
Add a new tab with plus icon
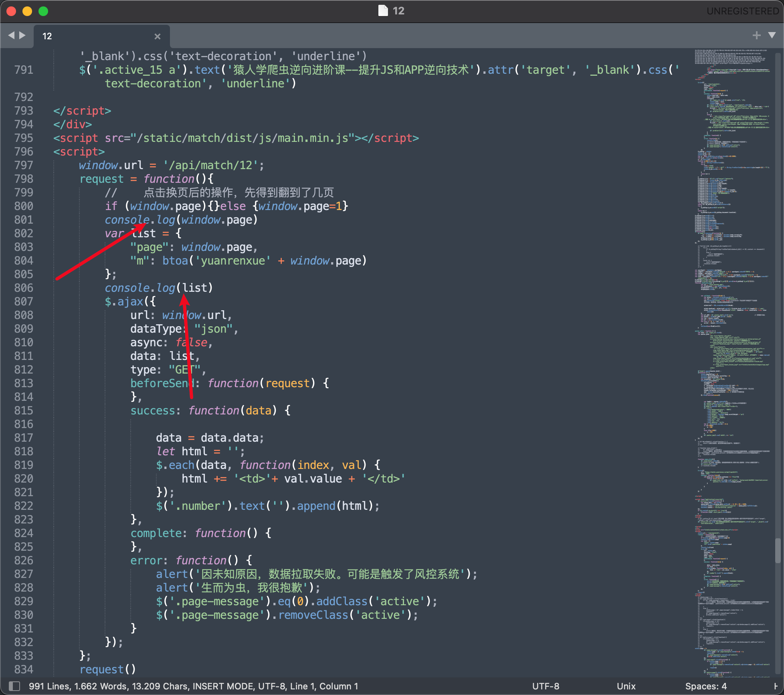pos(756,35)
